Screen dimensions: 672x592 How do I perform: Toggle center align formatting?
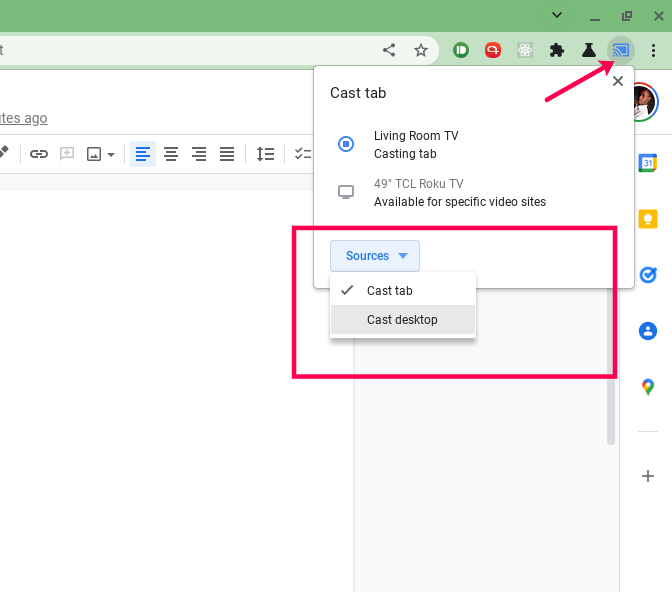point(171,154)
